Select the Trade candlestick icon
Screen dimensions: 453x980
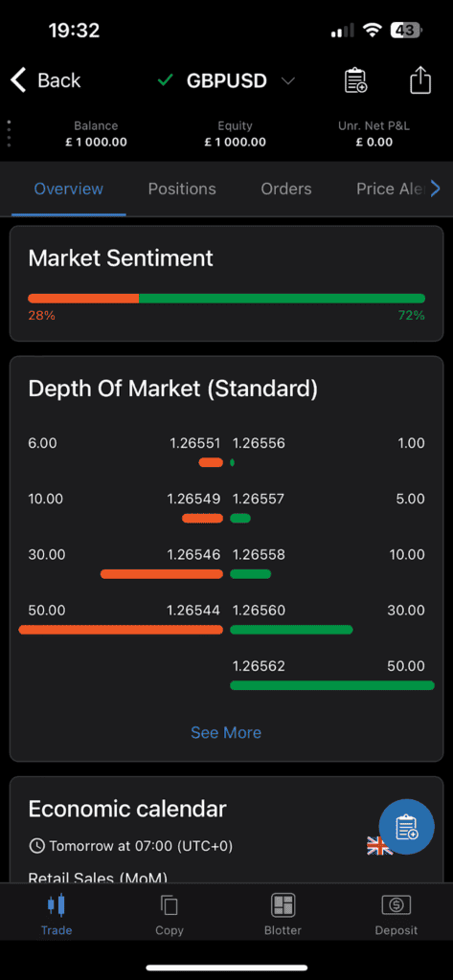point(57,905)
